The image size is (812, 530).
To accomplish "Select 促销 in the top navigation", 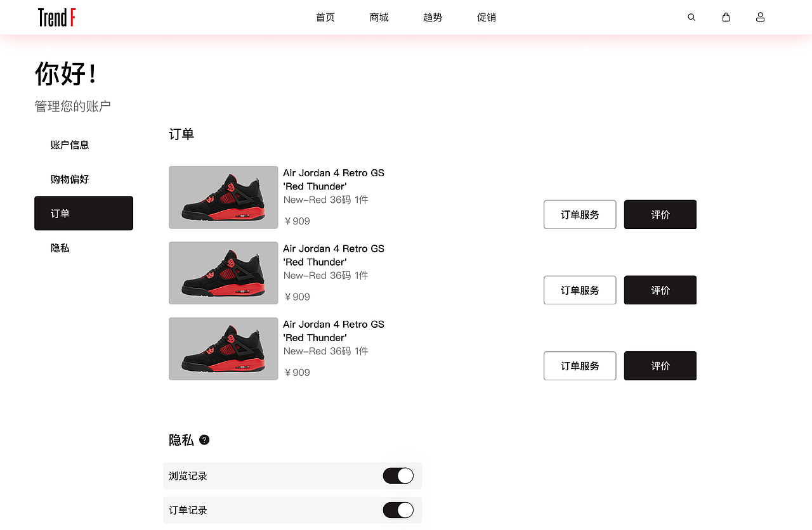I will pyautogui.click(x=487, y=18).
